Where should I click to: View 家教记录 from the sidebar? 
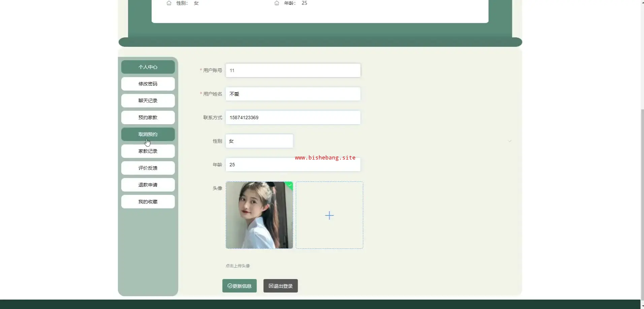pyautogui.click(x=148, y=151)
